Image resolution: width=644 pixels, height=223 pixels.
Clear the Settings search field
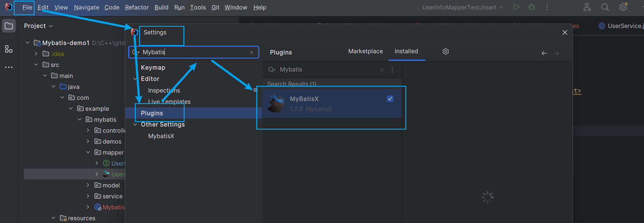point(252,52)
